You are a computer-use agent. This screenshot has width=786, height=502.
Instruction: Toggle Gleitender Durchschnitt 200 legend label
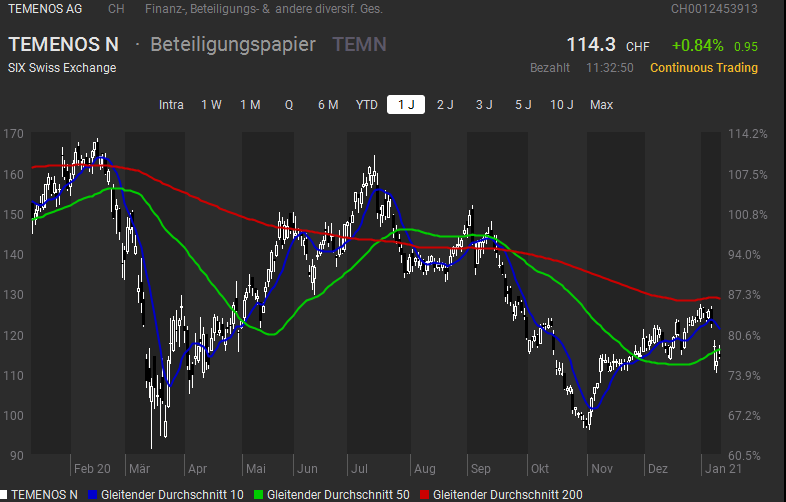(508, 495)
